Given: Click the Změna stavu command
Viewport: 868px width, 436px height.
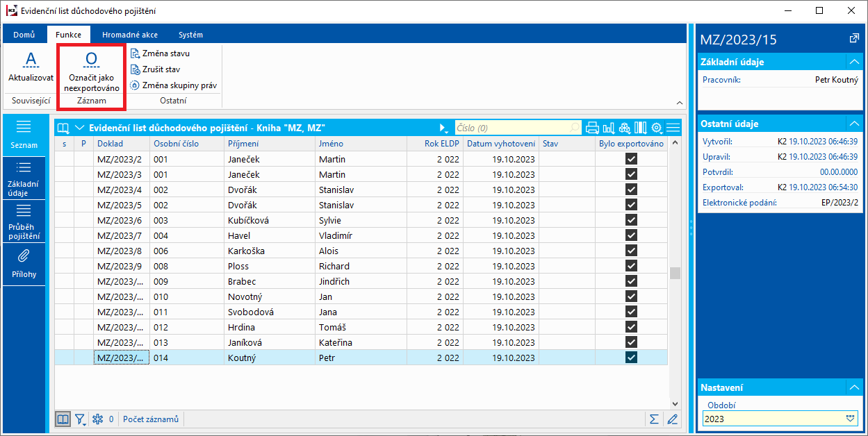Looking at the screenshot, I should coord(160,53).
